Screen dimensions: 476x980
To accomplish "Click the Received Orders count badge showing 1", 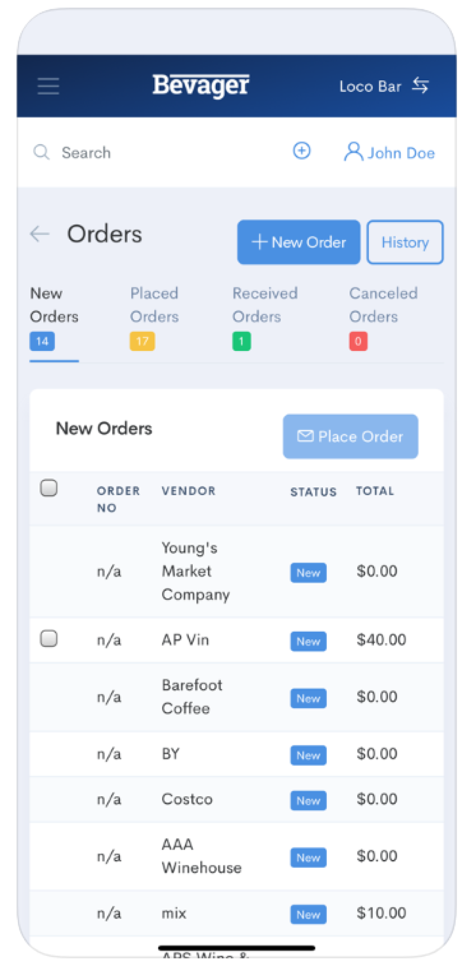I will point(241,341).
